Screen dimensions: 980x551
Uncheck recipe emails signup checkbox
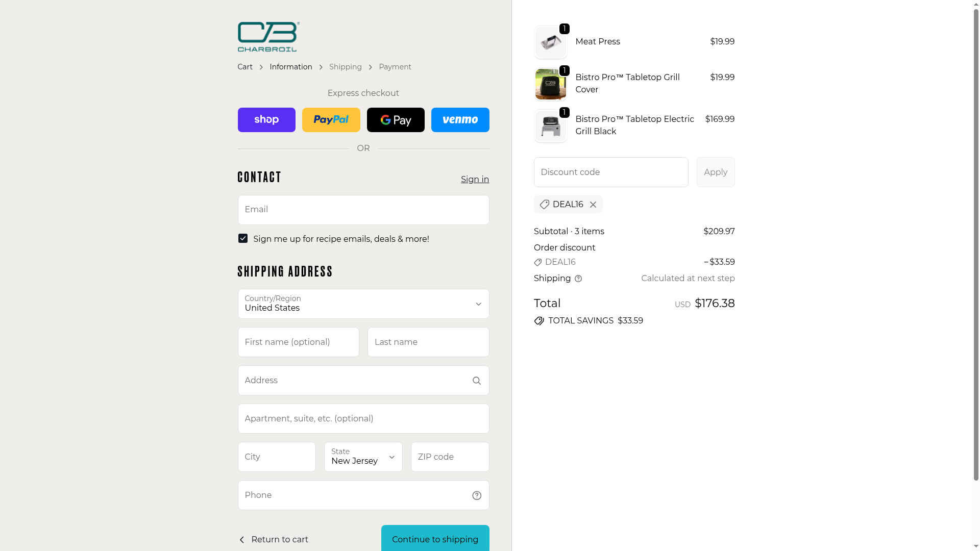(243, 239)
